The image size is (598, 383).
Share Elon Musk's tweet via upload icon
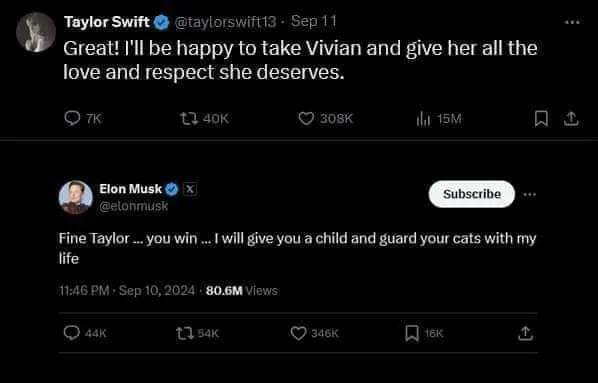525,333
